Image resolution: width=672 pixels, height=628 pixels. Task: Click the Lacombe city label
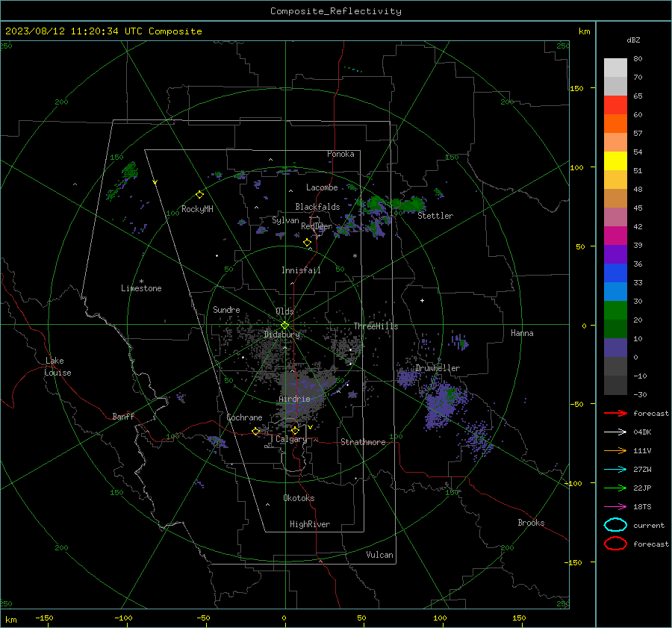tap(322, 187)
